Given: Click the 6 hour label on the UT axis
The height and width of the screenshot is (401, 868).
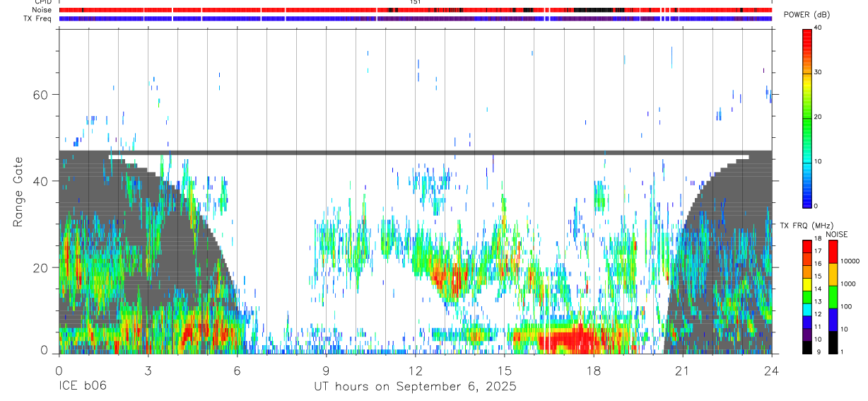Looking at the screenshot, I should (237, 371).
